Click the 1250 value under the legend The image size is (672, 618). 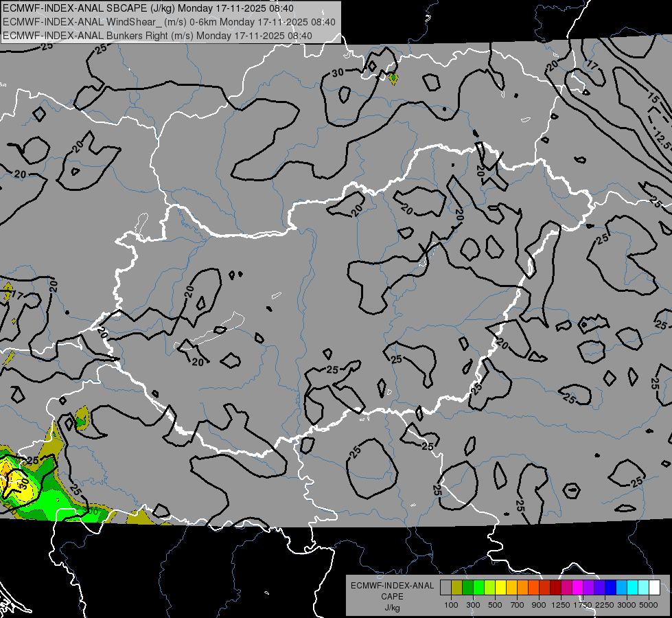coord(561,605)
